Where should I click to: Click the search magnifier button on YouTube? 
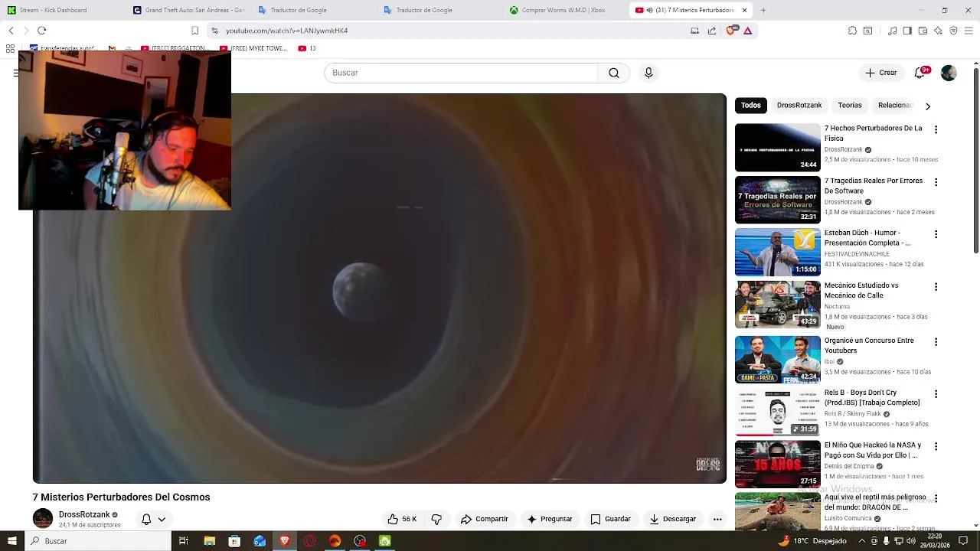pos(613,73)
